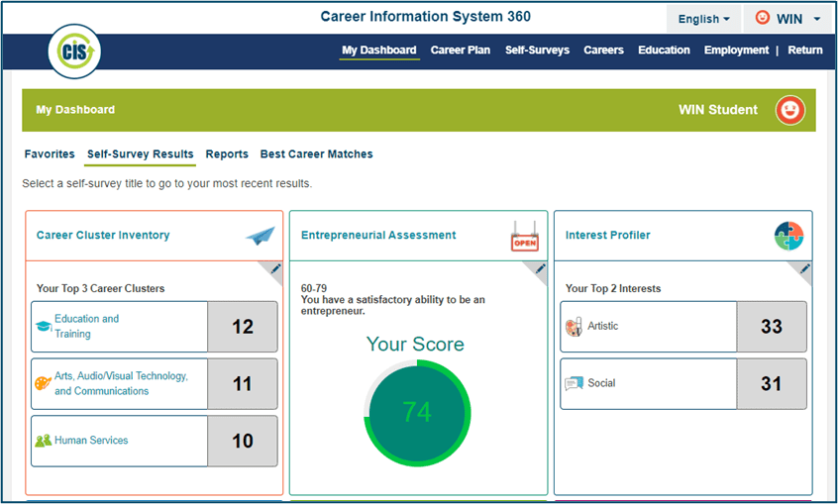
Task: Switch to the Best Career Matches tab
Action: point(316,154)
